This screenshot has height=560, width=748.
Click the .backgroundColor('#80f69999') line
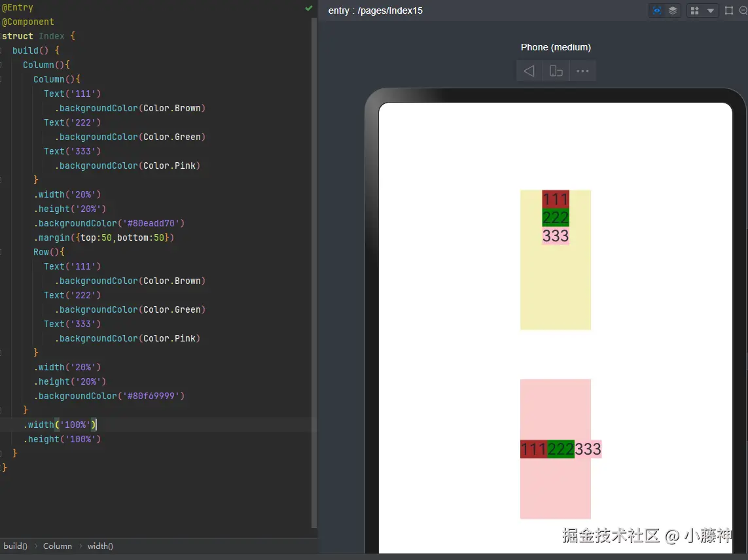tap(109, 396)
